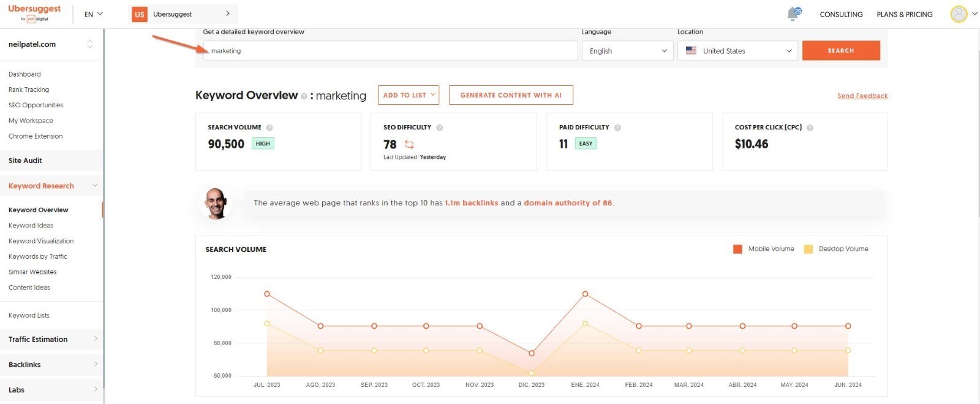
Task: Click the Oct. 2023 mobile volume point
Action: click(426, 326)
